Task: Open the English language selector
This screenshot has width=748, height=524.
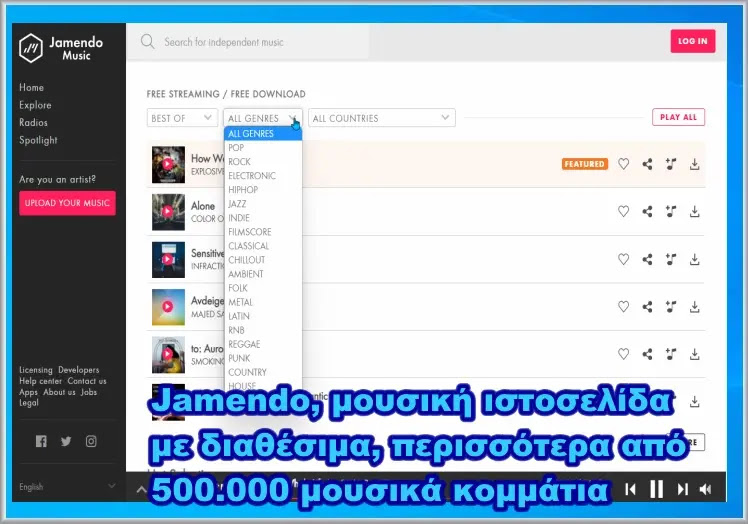Action: 67,486
